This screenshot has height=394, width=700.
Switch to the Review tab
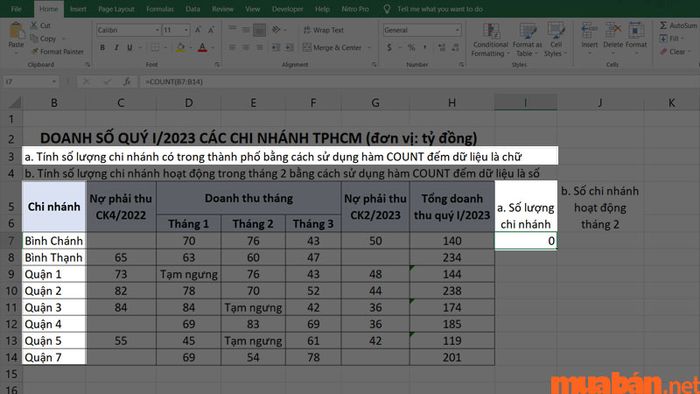point(222,9)
